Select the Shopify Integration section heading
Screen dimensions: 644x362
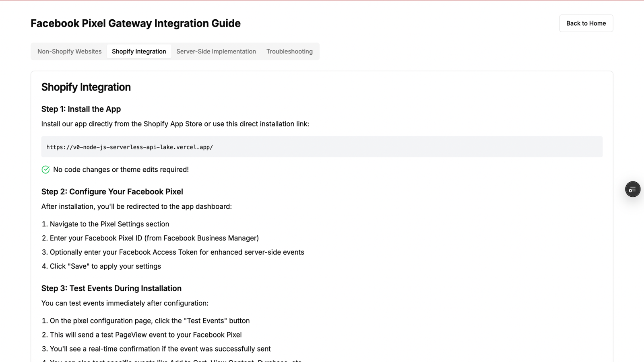pyautogui.click(x=86, y=87)
